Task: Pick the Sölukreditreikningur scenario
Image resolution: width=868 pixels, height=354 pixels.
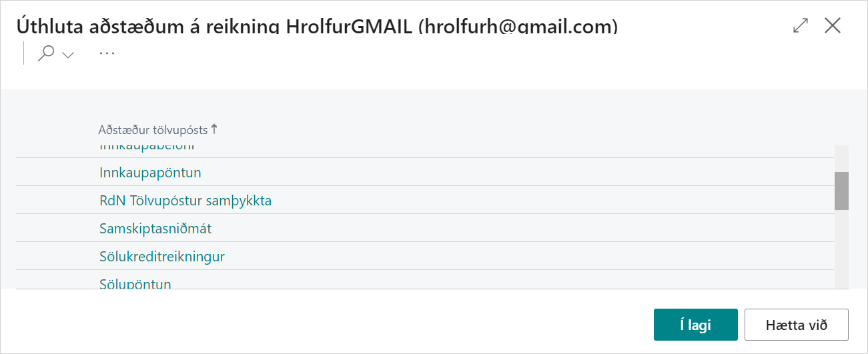Action: [x=162, y=257]
